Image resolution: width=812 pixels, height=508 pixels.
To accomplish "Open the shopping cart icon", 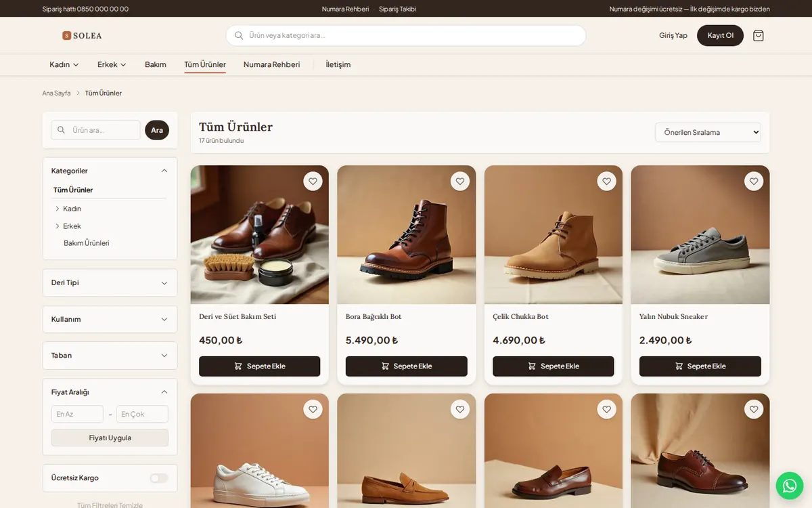I will coord(758,35).
